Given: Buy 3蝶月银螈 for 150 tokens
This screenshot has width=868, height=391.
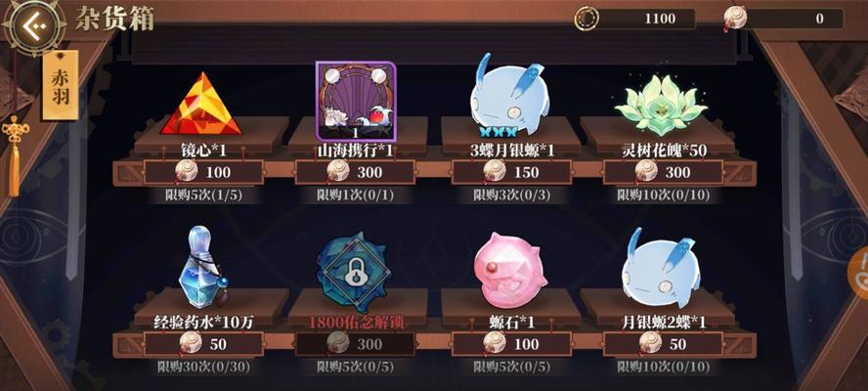Looking at the screenshot, I should click(x=511, y=172).
